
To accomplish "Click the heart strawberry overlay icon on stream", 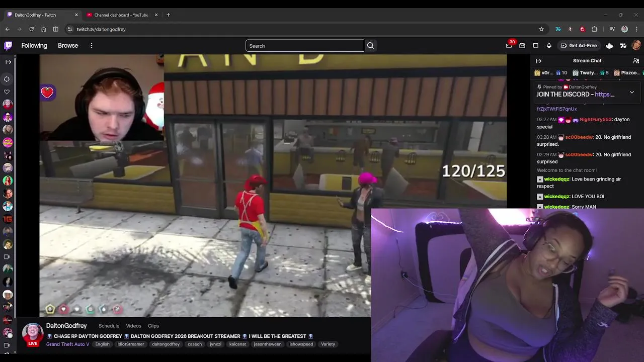I will [x=47, y=93].
